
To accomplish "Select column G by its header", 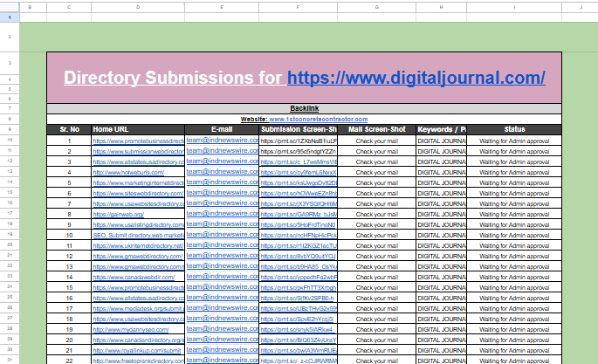I will tap(377, 7).
